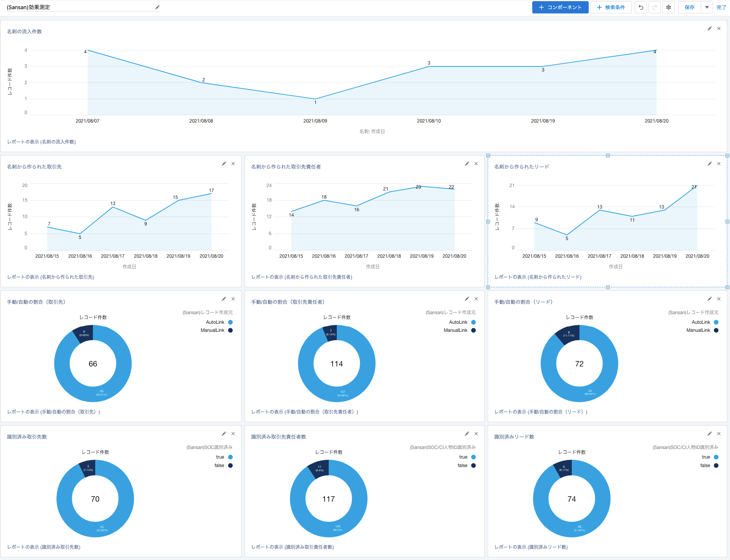This screenshot has height=560, width=730.
Task: Click false legend swatch in 識別済みリード数
Action: tap(716, 466)
